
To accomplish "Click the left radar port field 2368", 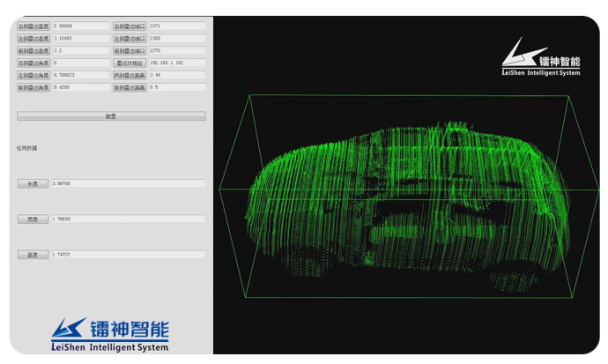I will tap(177, 39).
